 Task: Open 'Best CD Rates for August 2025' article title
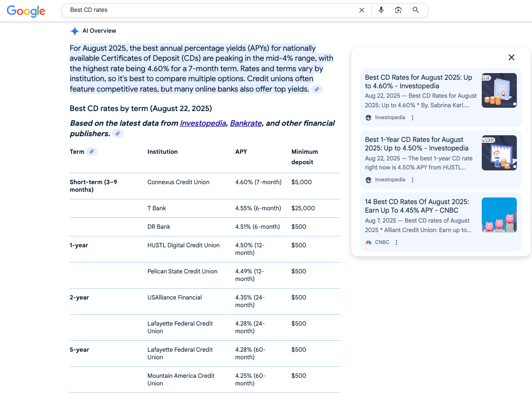click(x=418, y=82)
